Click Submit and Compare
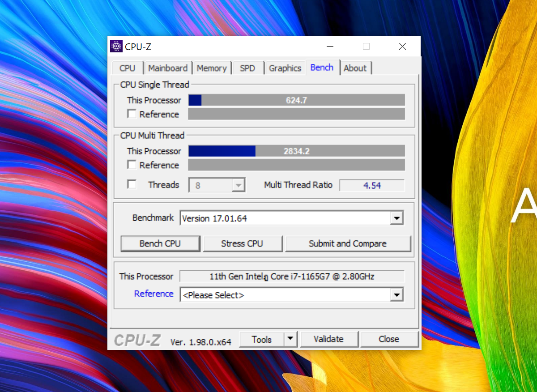 click(348, 243)
